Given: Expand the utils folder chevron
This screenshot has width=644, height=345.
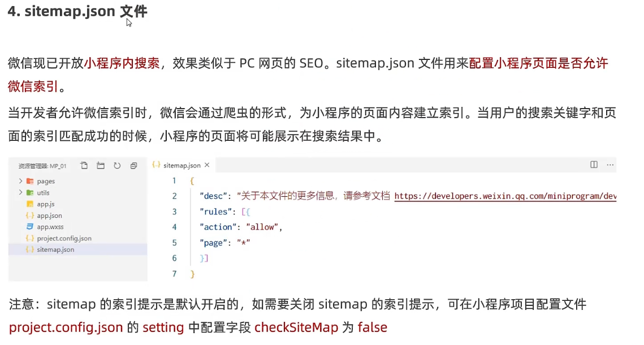Looking at the screenshot, I should 20,192.
